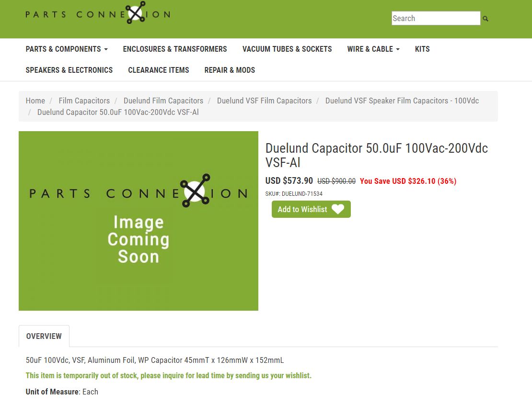Click the Home breadcrumb link

point(35,101)
